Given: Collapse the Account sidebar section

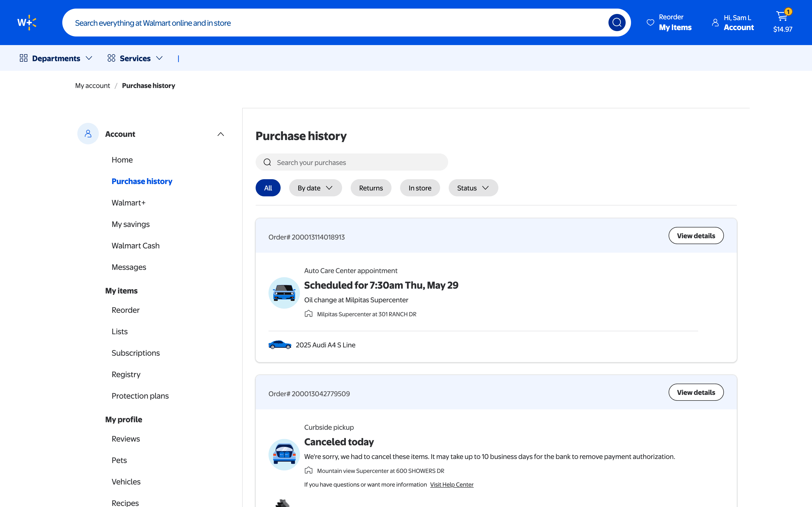Looking at the screenshot, I should (220, 134).
